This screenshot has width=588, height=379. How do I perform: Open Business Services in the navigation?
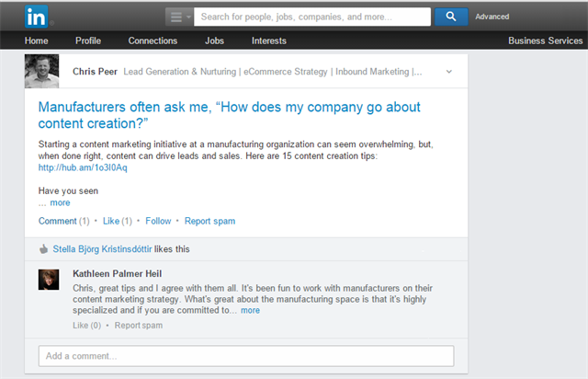(x=545, y=40)
